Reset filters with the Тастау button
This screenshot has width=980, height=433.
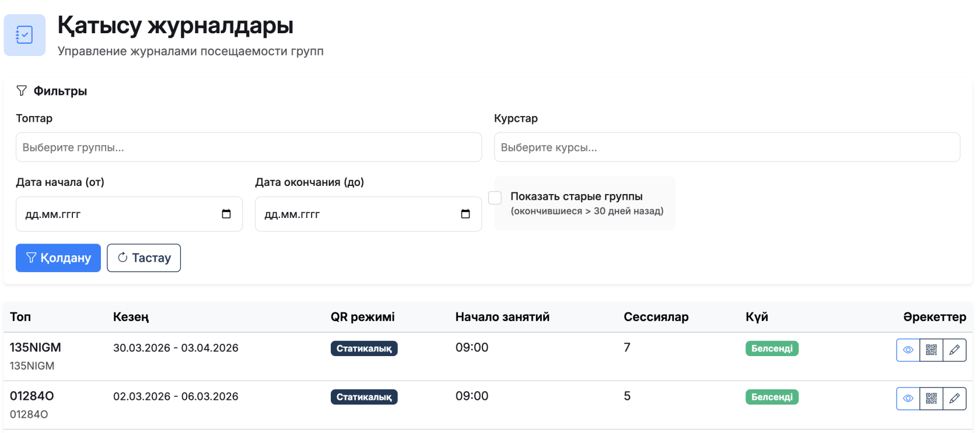pyautogui.click(x=143, y=258)
